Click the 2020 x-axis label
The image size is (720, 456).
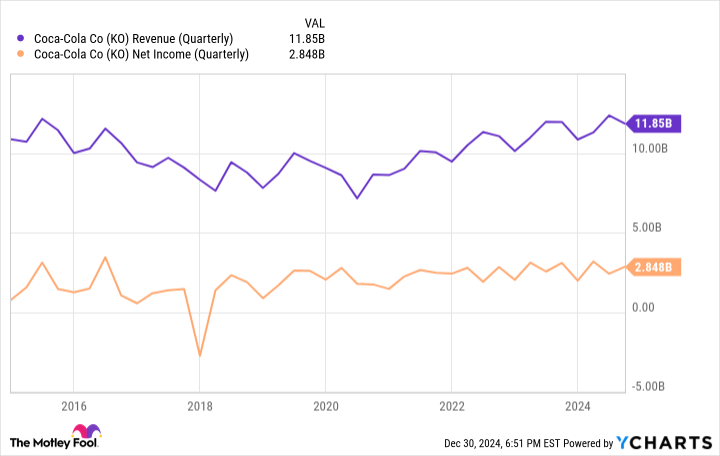point(325,406)
